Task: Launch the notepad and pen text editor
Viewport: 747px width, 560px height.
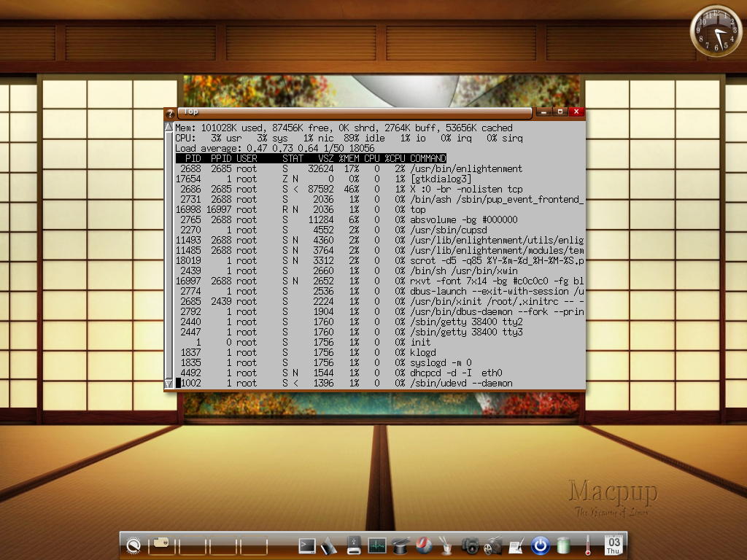Action: point(516,545)
